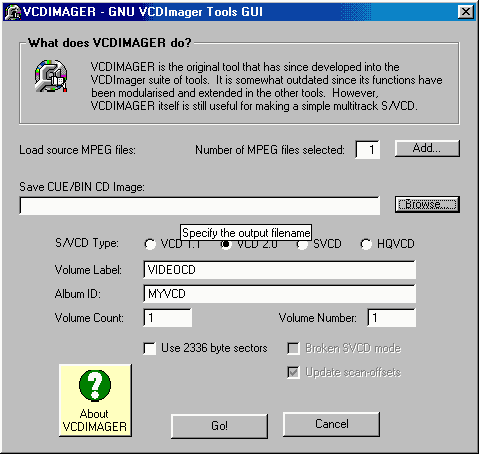479x454 pixels.
Task: Click the VCDImager wrench icon in description box
Action: pos(51,76)
